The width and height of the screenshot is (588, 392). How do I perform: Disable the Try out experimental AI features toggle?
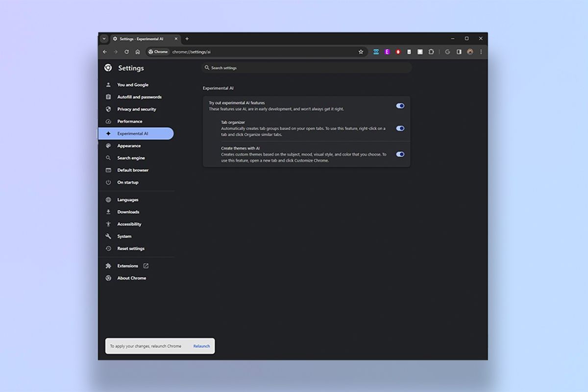pyautogui.click(x=400, y=105)
